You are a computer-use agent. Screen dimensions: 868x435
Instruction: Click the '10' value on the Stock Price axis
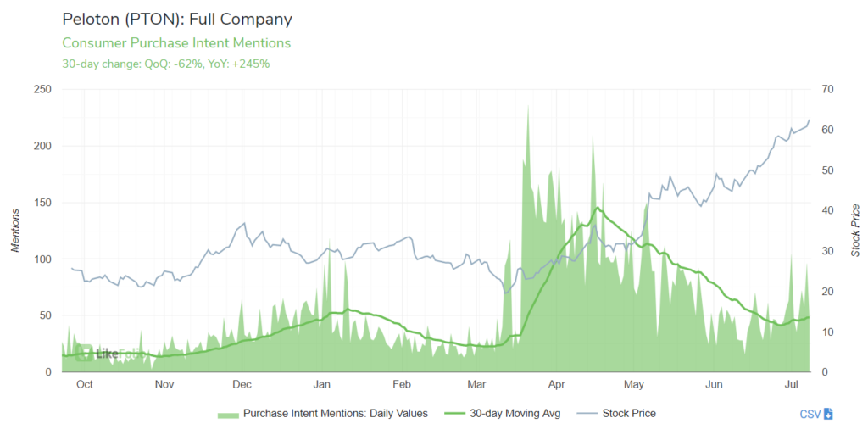click(827, 332)
